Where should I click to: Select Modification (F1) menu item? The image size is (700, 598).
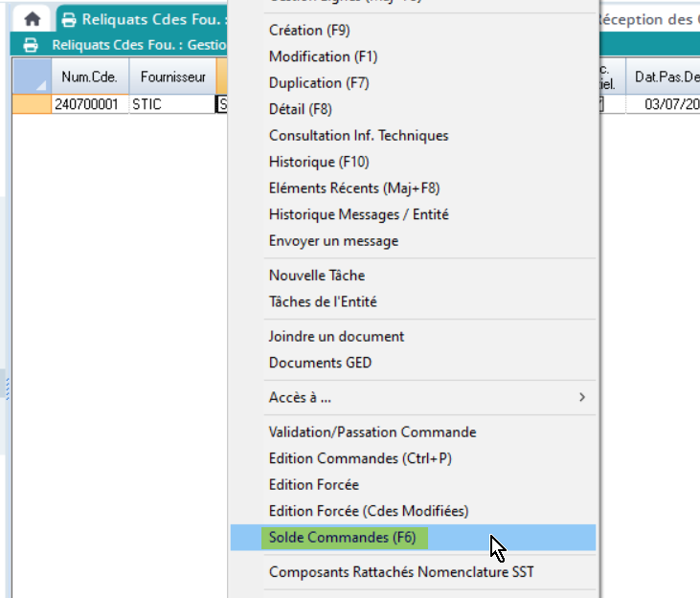pyautogui.click(x=322, y=56)
